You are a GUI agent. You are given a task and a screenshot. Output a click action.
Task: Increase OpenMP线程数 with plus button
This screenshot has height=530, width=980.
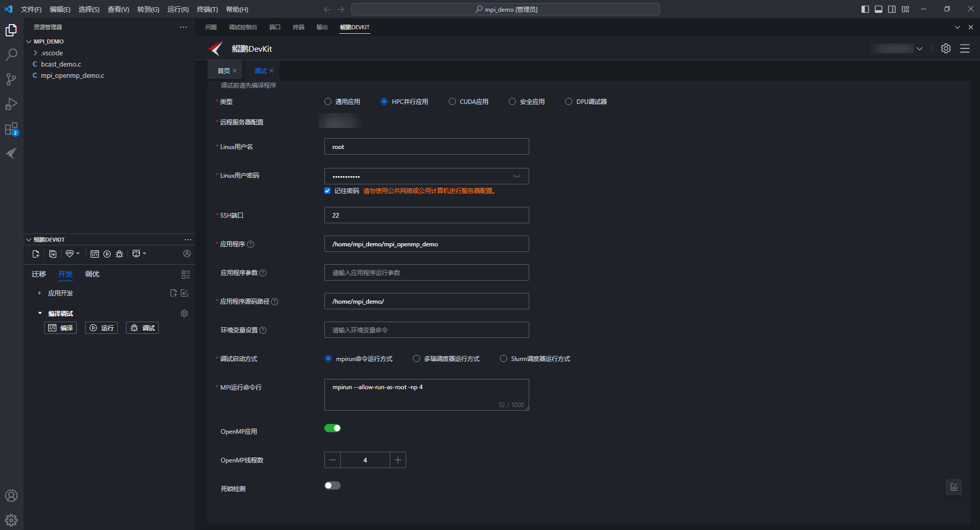pos(398,460)
